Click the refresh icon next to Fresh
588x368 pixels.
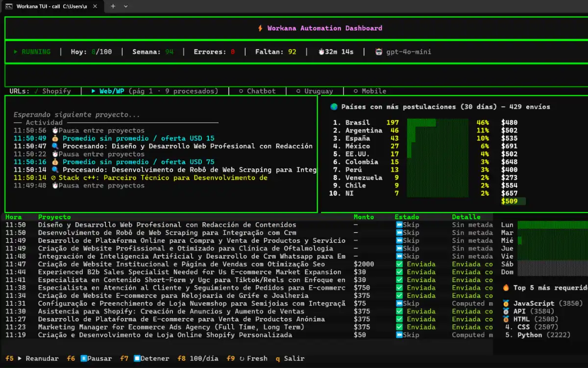242,358
